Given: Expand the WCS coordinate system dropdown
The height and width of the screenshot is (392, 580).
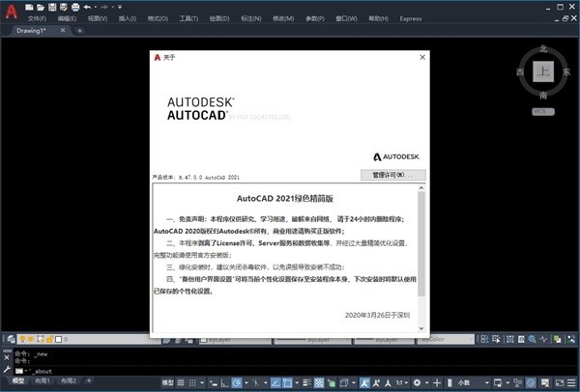Looking at the screenshot, I should click(543, 113).
